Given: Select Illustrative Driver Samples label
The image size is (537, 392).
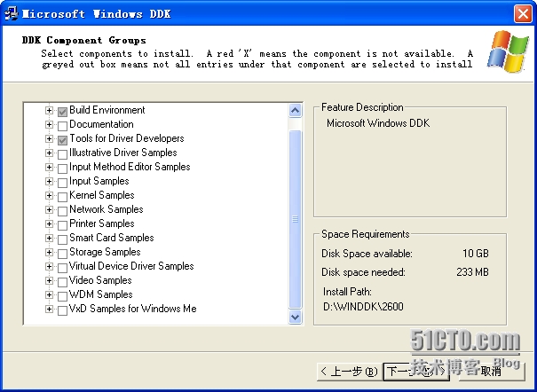Looking at the screenshot, I should [123, 153].
